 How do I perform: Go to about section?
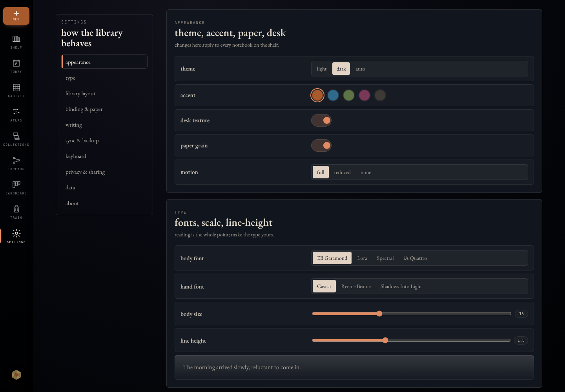[x=104, y=203]
